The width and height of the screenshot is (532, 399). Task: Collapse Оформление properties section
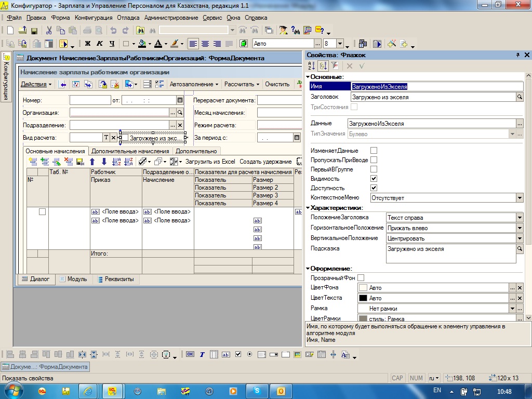308,269
